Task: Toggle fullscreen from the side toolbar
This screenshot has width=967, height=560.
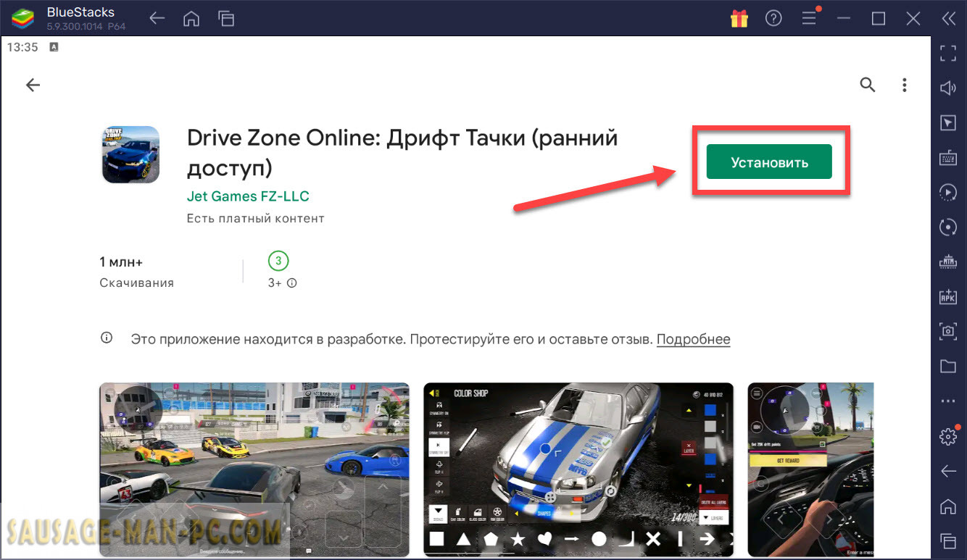Action: tap(948, 52)
